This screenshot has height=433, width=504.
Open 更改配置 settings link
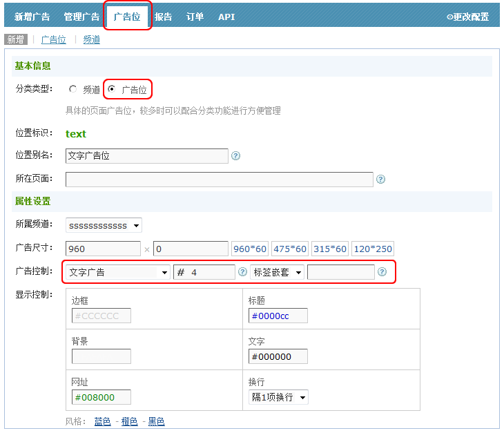pyautogui.click(x=467, y=17)
